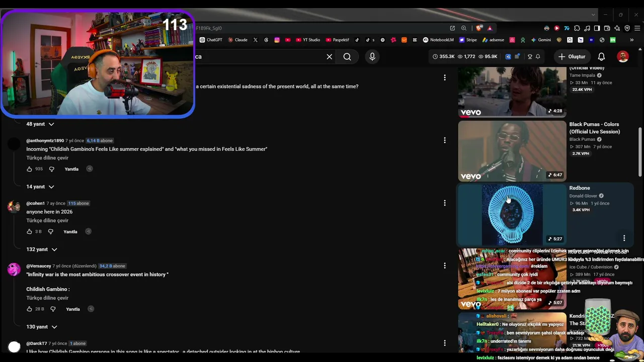Viewport: 644px width, 362px height.
Task: Visit the Tame Impala channel
Action: (582, 75)
